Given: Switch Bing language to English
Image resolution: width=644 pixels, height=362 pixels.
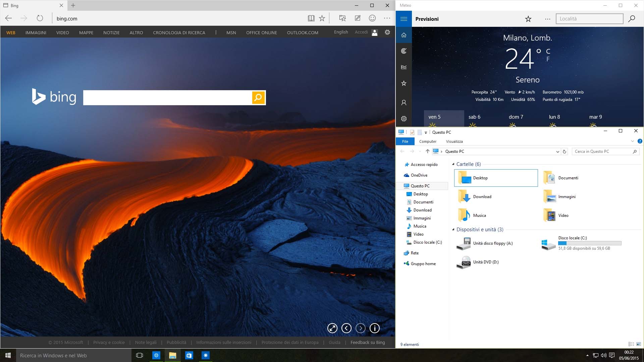Looking at the screenshot, I should (x=341, y=32).
